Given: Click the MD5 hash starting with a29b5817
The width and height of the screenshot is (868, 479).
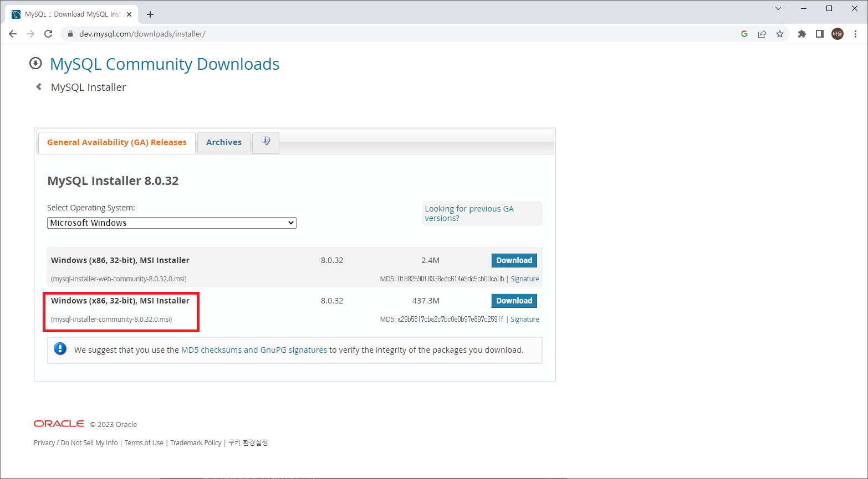Looking at the screenshot, I should pos(450,320).
